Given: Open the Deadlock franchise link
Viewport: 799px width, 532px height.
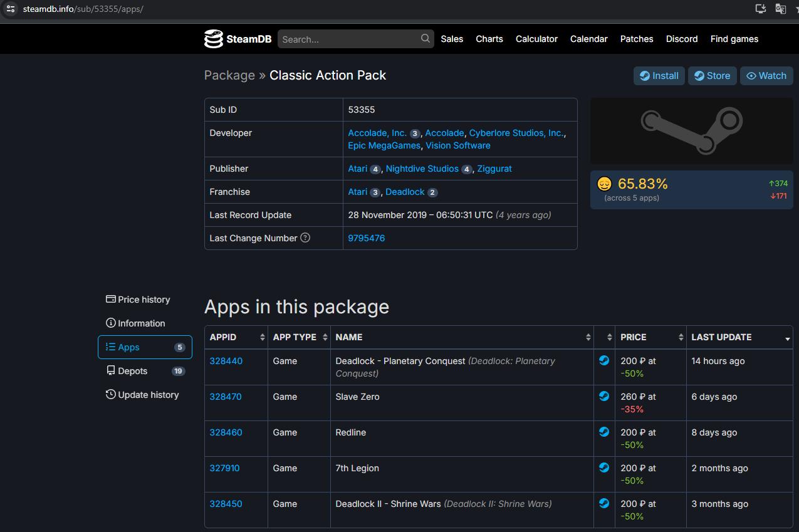Looking at the screenshot, I should (405, 192).
